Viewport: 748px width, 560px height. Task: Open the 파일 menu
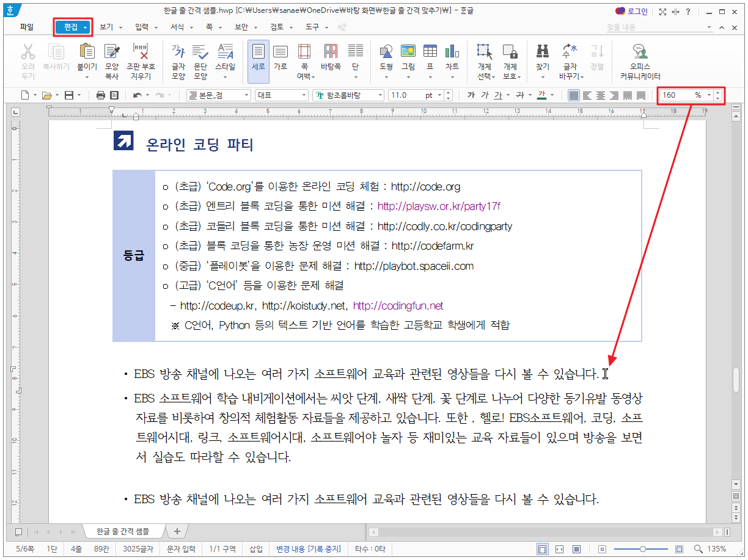(x=27, y=27)
